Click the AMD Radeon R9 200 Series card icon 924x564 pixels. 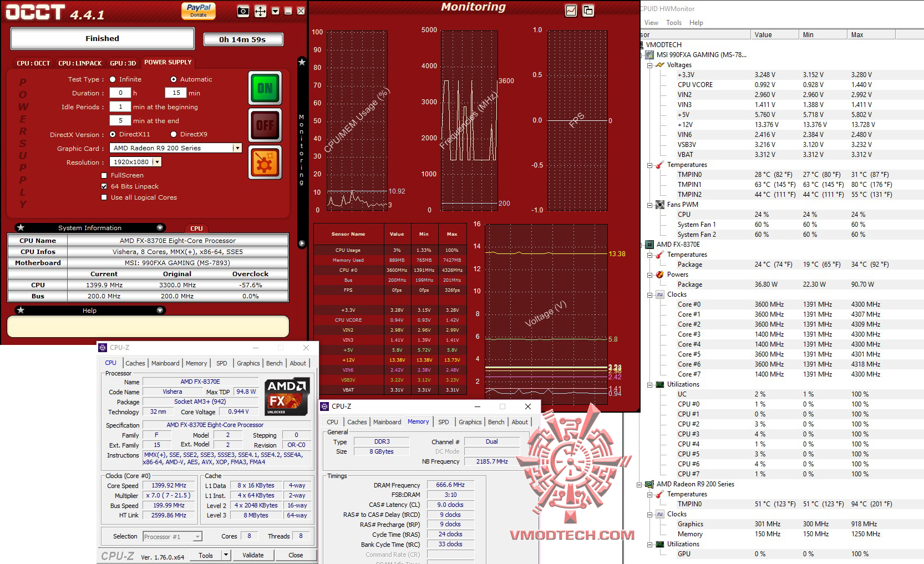pos(649,484)
